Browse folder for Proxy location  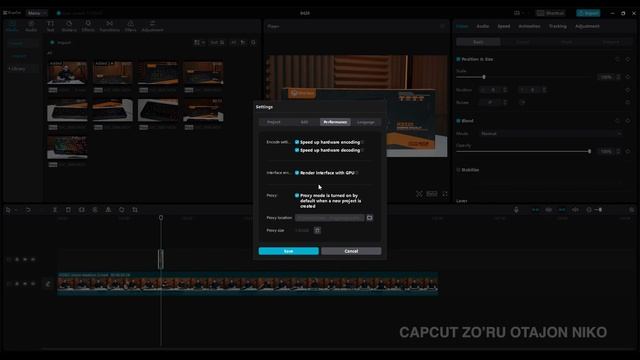(x=369, y=218)
